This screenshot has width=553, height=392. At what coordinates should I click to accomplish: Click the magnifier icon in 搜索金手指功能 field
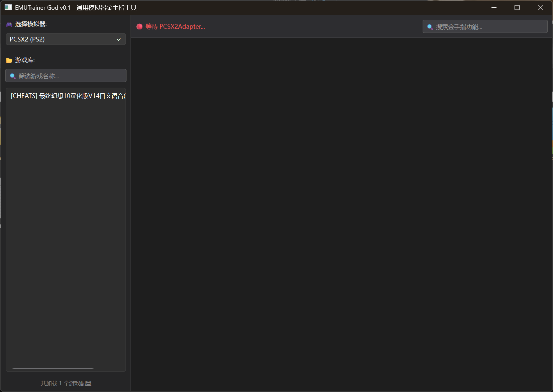[430, 27]
